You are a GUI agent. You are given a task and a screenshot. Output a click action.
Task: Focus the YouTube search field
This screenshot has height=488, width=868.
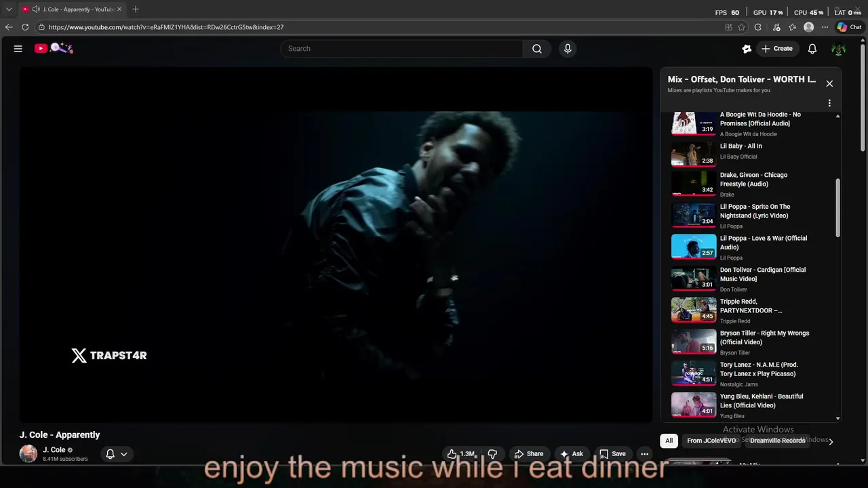tap(401, 49)
